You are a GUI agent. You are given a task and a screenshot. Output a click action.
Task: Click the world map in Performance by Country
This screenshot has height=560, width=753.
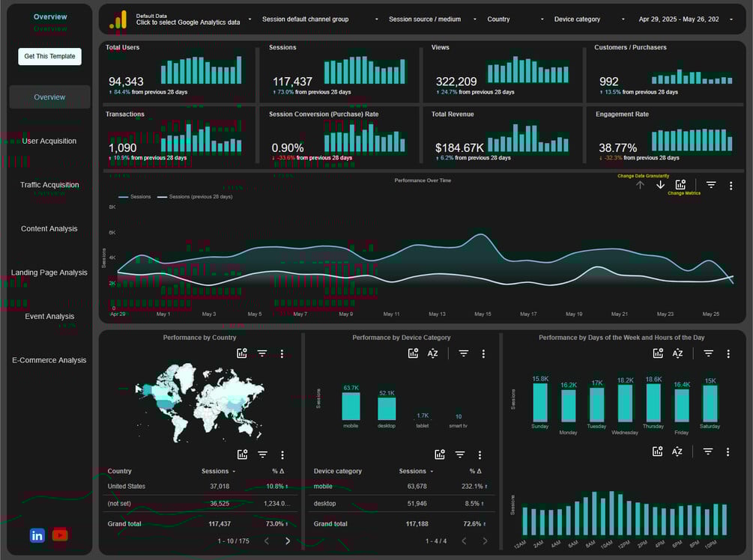tap(199, 402)
